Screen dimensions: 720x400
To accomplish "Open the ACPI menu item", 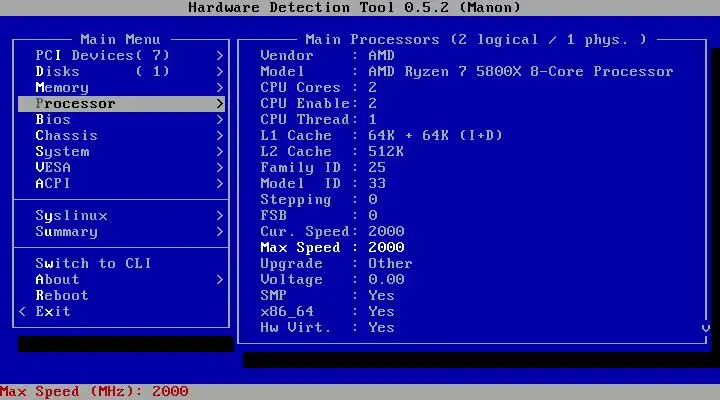I will pos(121,184).
